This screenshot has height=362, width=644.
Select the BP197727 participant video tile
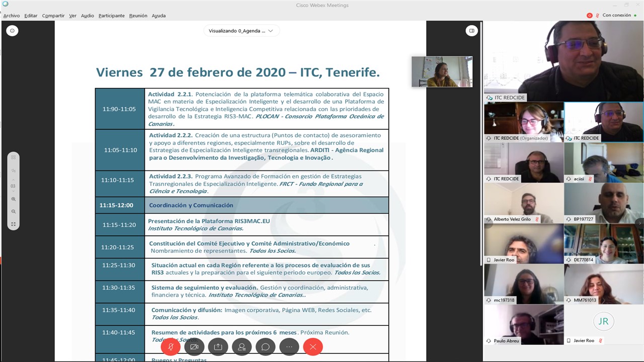click(x=604, y=203)
